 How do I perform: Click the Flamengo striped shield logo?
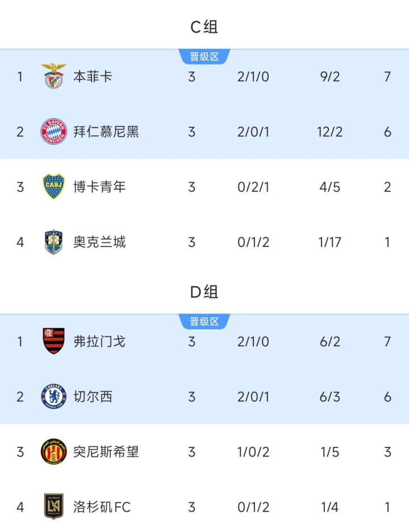(x=53, y=341)
